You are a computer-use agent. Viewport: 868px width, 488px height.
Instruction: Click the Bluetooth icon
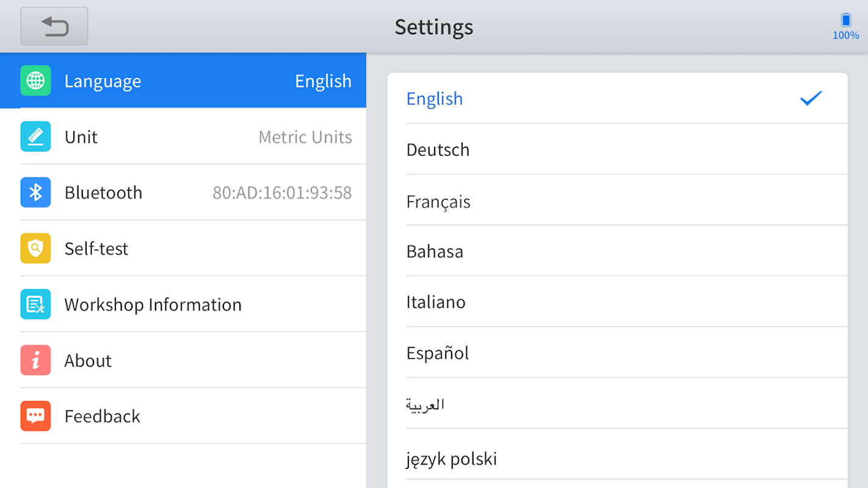tap(35, 193)
